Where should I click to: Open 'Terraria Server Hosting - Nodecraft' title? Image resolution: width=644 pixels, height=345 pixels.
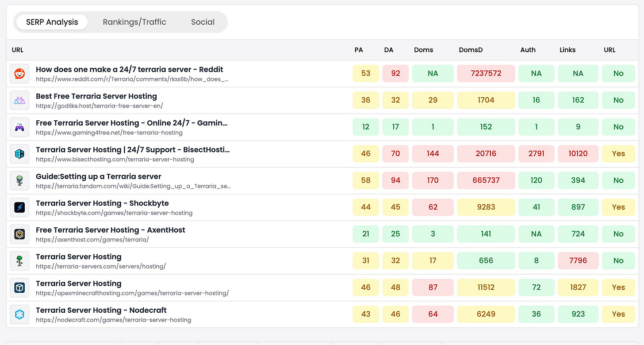coord(101,310)
